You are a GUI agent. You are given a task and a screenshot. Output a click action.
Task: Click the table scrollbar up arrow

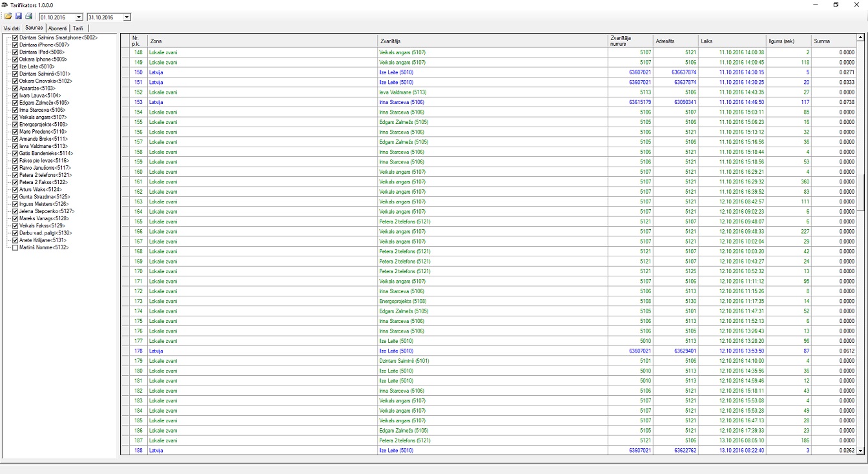(860, 37)
